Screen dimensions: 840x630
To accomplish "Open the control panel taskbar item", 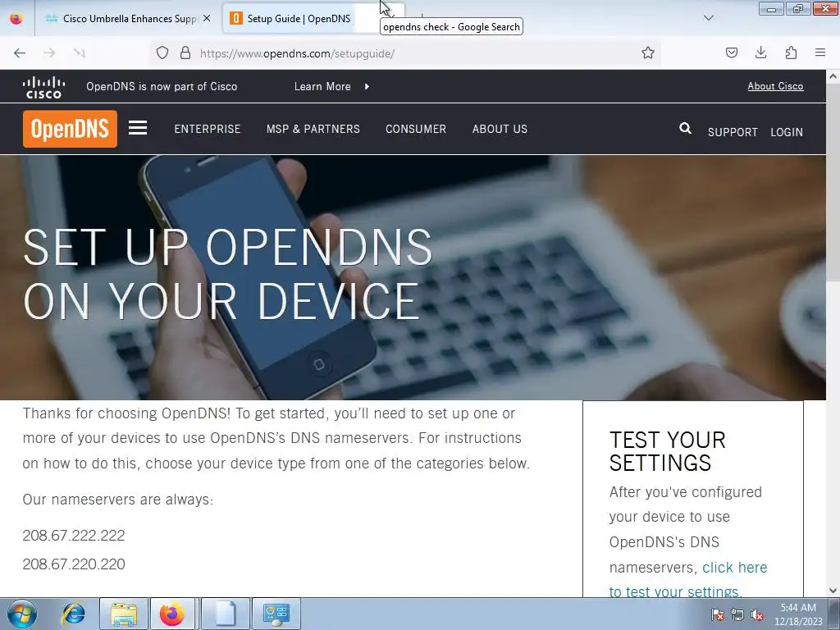I will [x=276, y=614].
